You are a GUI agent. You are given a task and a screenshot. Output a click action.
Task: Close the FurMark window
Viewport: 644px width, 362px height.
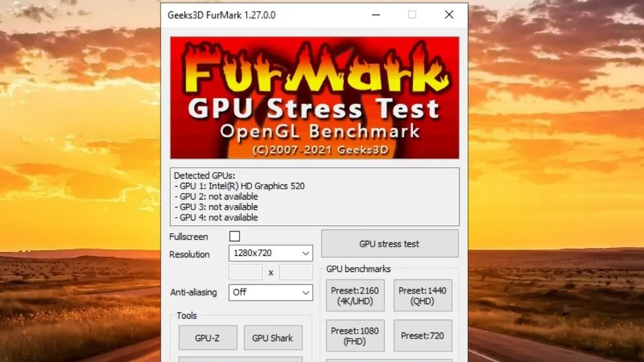click(x=449, y=15)
